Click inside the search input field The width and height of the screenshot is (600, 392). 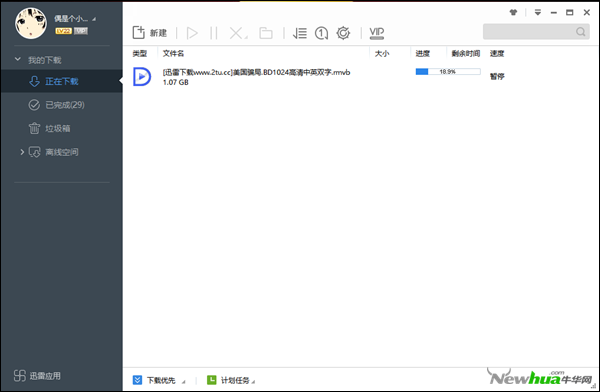529,31
